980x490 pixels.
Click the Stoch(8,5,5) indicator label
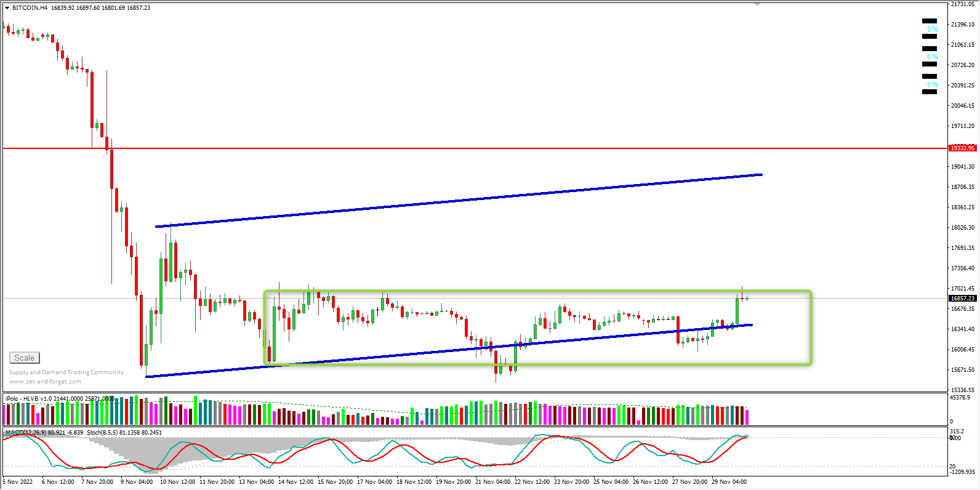[102, 433]
